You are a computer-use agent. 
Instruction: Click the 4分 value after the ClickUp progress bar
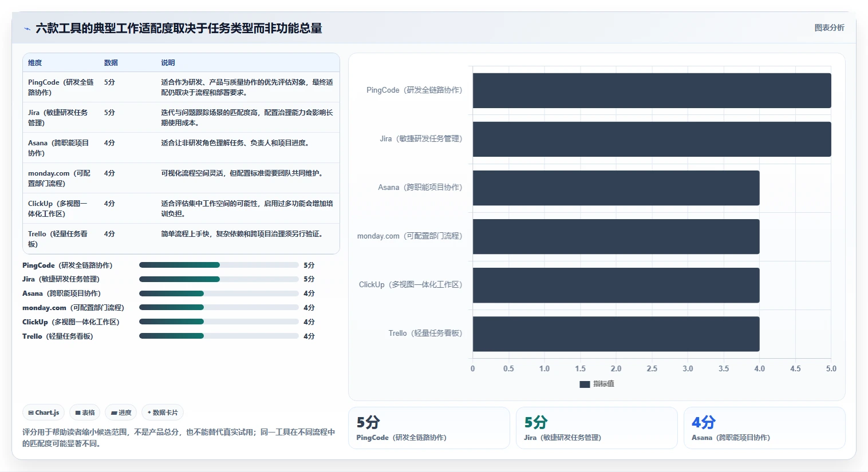[x=309, y=322]
